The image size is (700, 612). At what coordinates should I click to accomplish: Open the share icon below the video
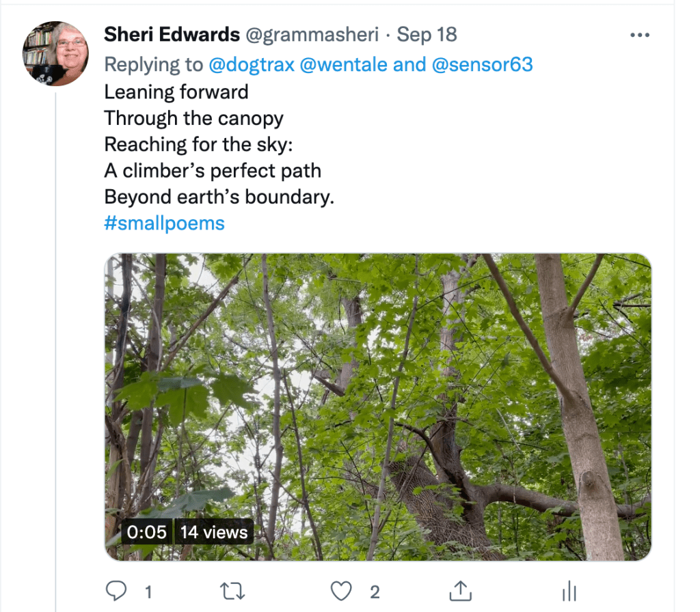461,590
